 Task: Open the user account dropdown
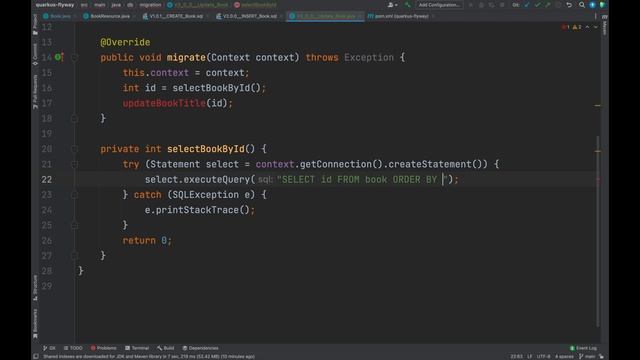click(x=393, y=5)
